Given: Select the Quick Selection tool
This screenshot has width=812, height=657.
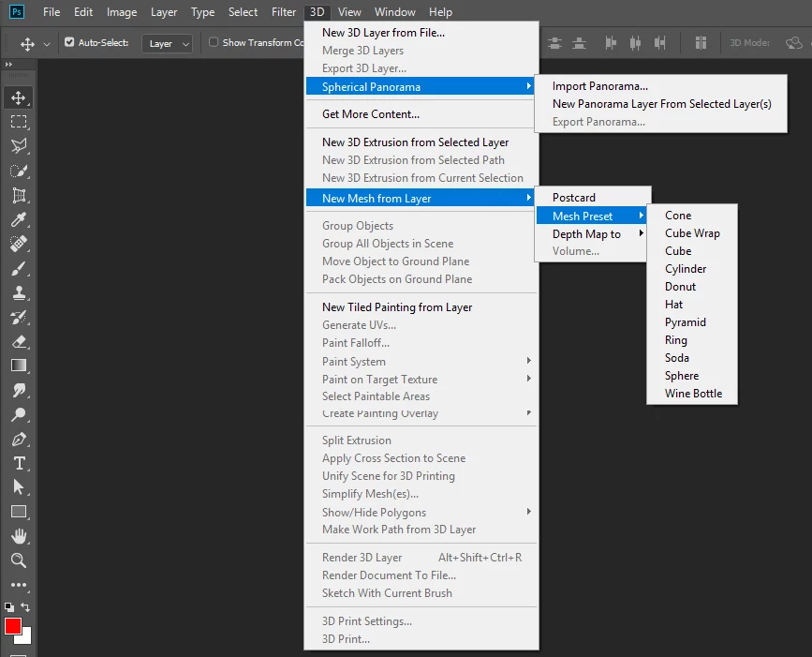Looking at the screenshot, I should pos(19,171).
